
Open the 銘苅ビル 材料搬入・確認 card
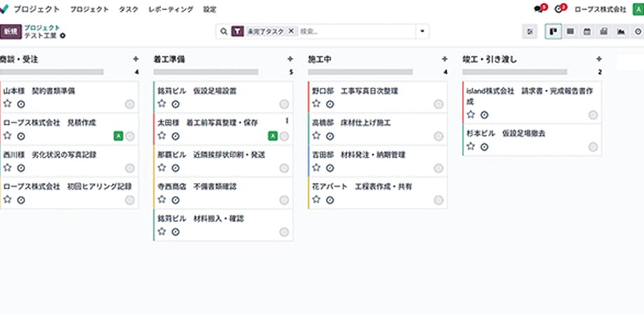coord(223,225)
